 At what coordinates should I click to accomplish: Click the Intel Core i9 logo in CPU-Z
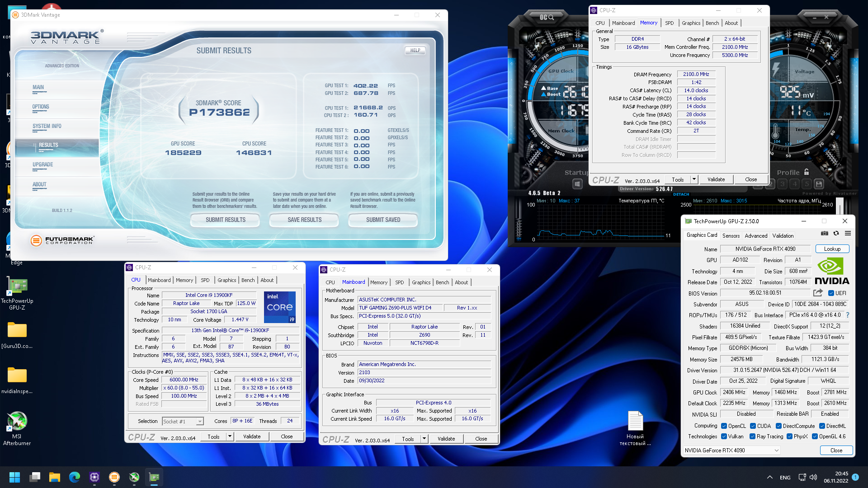(x=280, y=307)
